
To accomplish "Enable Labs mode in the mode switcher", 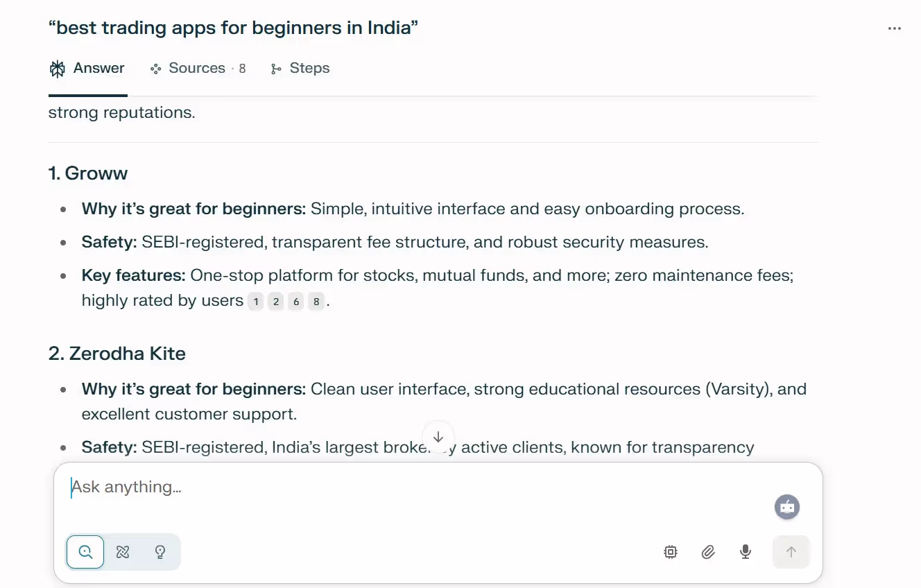I will coord(123,552).
